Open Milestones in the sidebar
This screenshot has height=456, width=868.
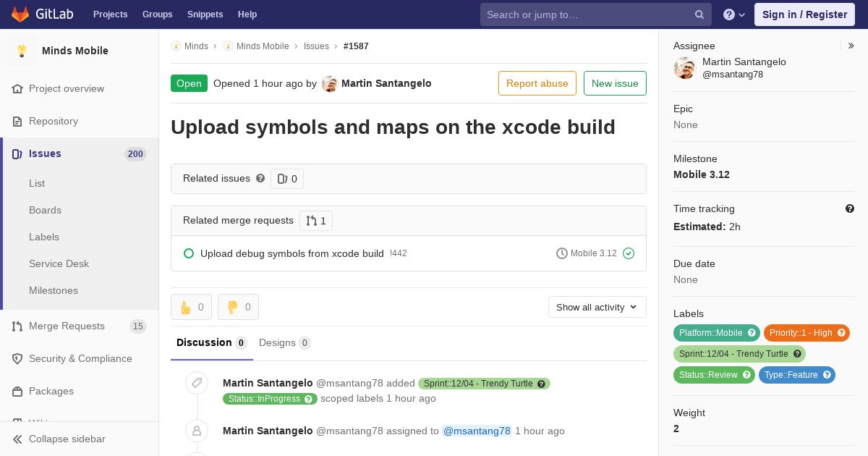pos(54,290)
